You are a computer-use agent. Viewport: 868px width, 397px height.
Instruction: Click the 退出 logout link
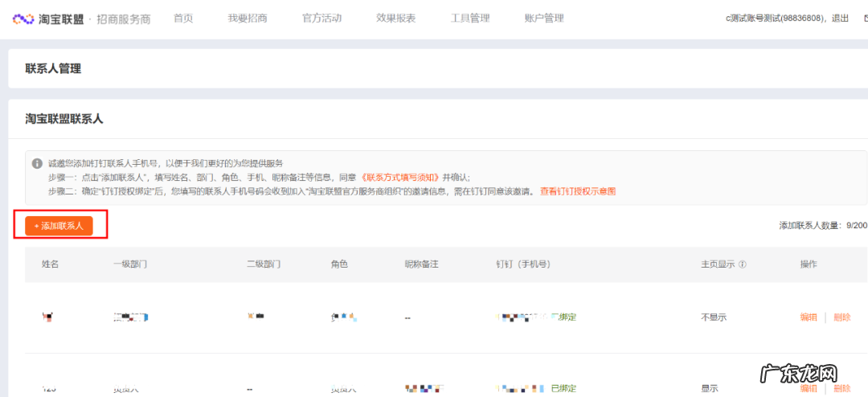(x=840, y=18)
